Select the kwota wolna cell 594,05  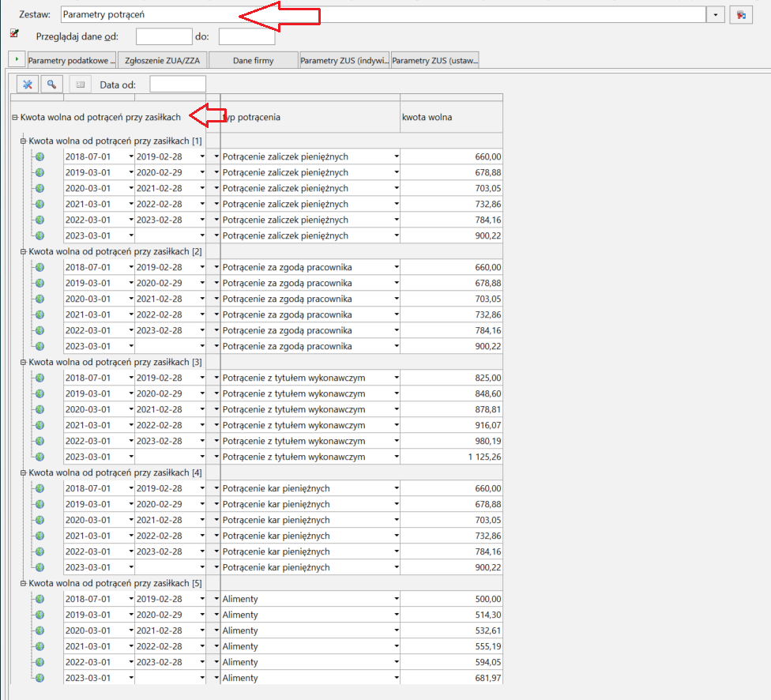coord(451,662)
